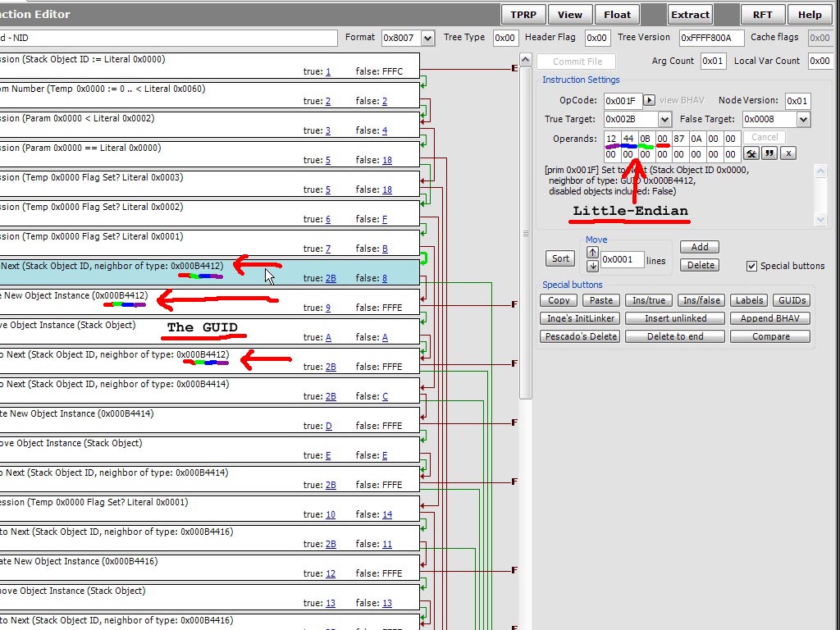Open the Format dropdown list
The image size is (840, 630).
[427, 38]
